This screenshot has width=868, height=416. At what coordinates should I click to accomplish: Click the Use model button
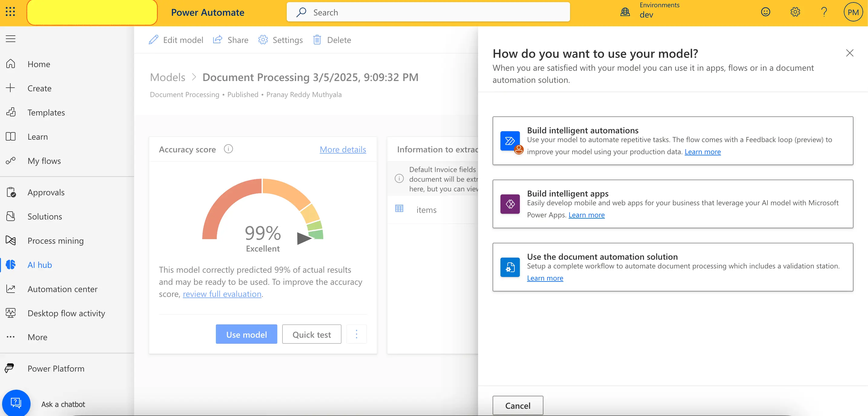pos(246,334)
